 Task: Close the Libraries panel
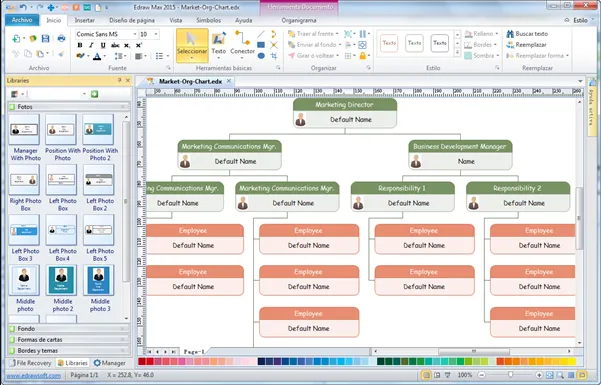[128, 81]
